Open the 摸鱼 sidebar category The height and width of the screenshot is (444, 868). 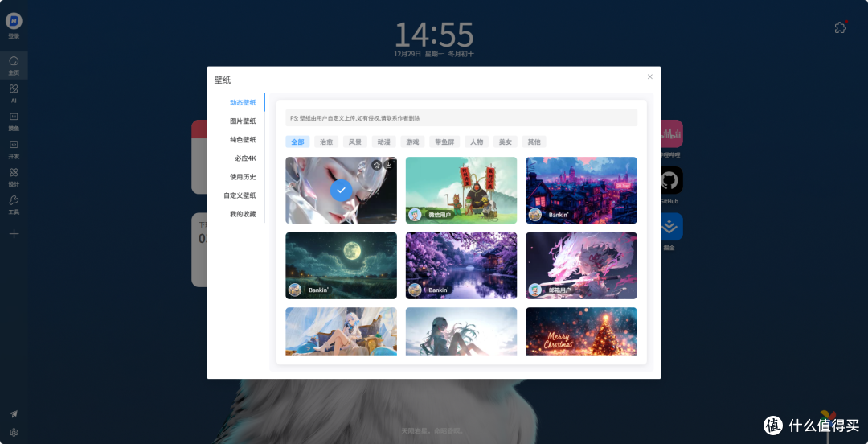click(14, 121)
